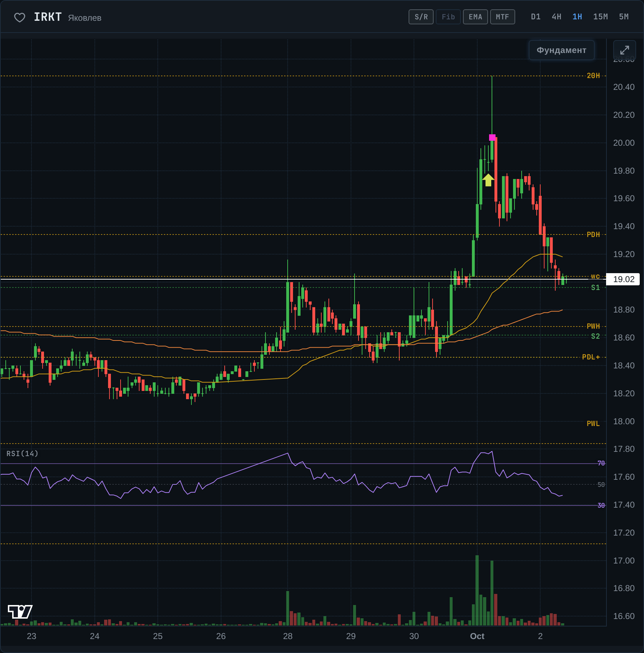Image resolution: width=644 pixels, height=653 pixels.
Task: Toggle MTF overlay
Action: 503,17
